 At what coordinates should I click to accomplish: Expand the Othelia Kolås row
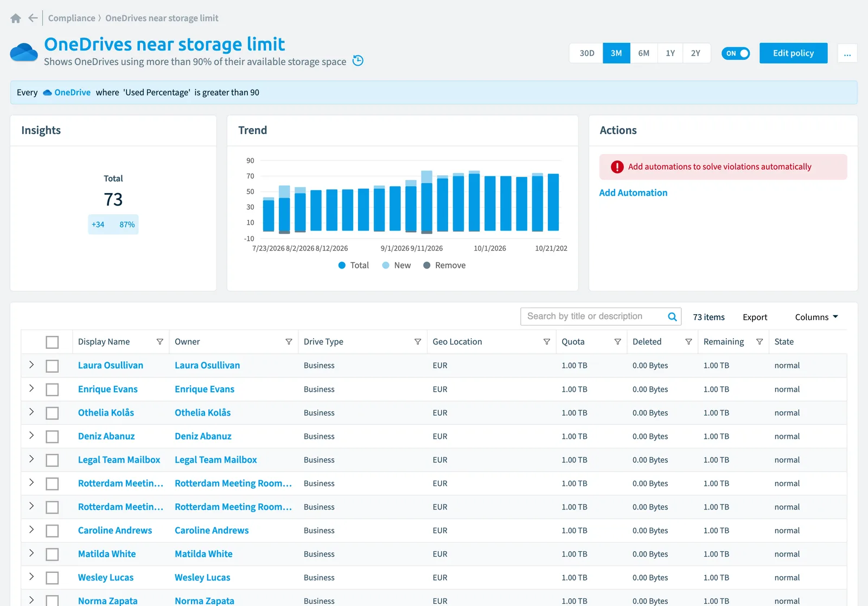click(31, 412)
